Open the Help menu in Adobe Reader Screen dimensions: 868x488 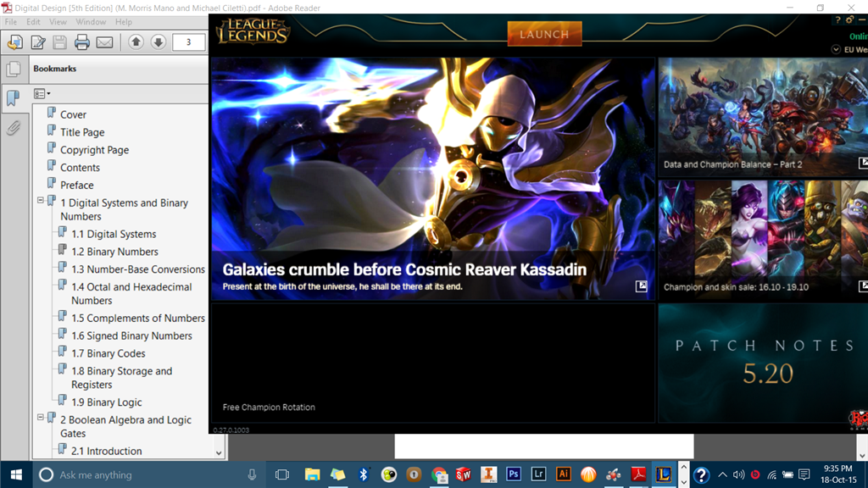(x=124, y=22)
